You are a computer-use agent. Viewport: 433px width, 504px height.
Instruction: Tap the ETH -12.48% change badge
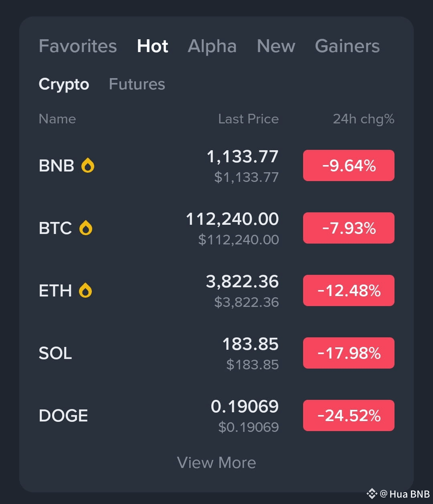(349, 290)
